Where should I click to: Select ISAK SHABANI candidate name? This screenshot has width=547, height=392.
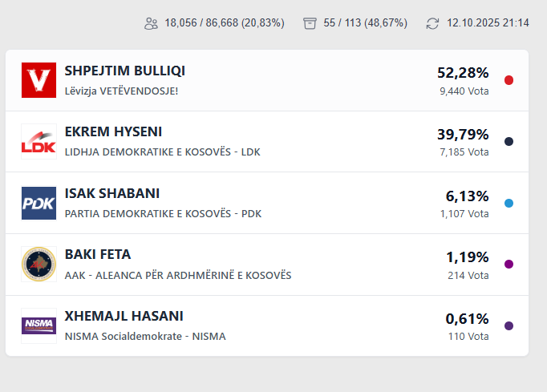111,194
